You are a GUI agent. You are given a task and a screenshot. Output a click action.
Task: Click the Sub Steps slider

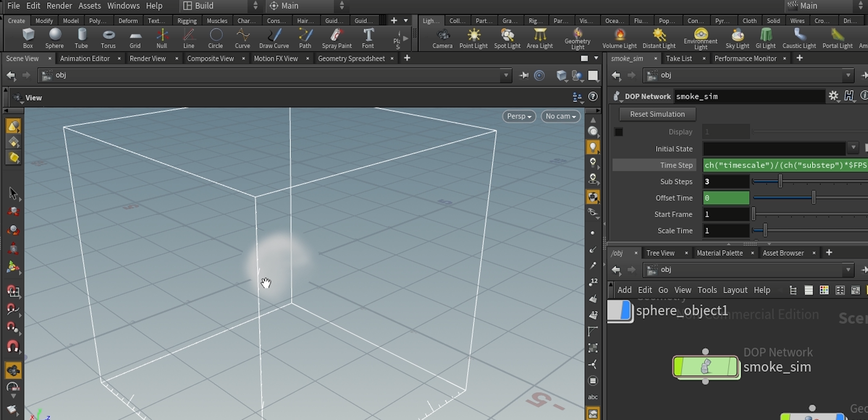780,181
